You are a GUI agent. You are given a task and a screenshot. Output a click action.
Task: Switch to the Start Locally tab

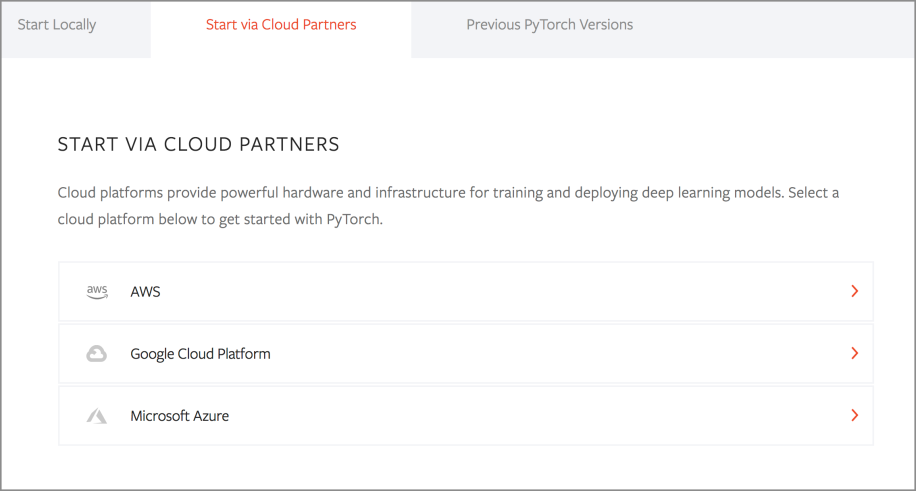[57, 25]
